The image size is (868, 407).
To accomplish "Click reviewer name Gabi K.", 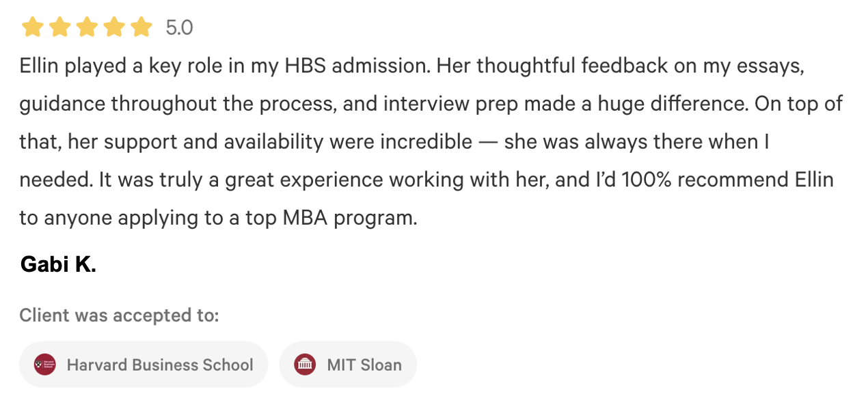I will pos(58,264).
